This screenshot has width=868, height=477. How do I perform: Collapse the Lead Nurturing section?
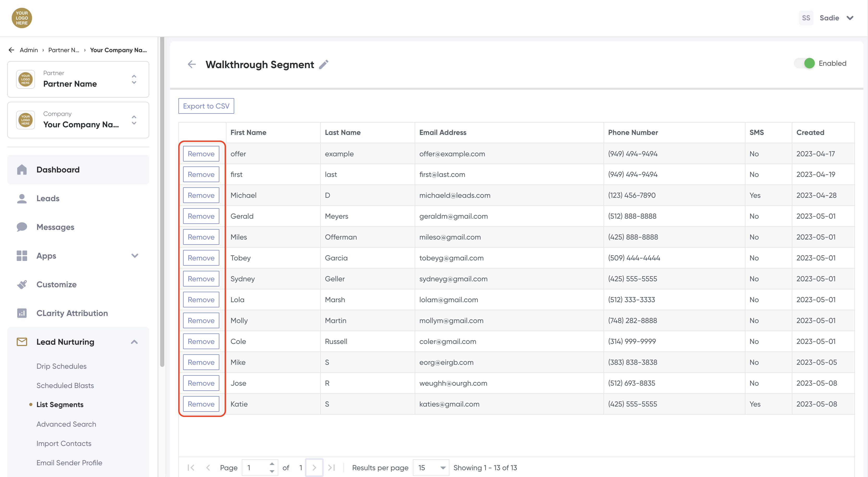click(x=134, y=342)
